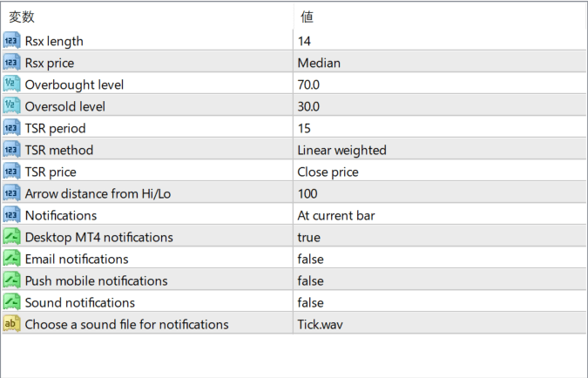This screenshot has width=588, height=378.
Task: Toggle the Email notifications false value
Action: (439, 259)
